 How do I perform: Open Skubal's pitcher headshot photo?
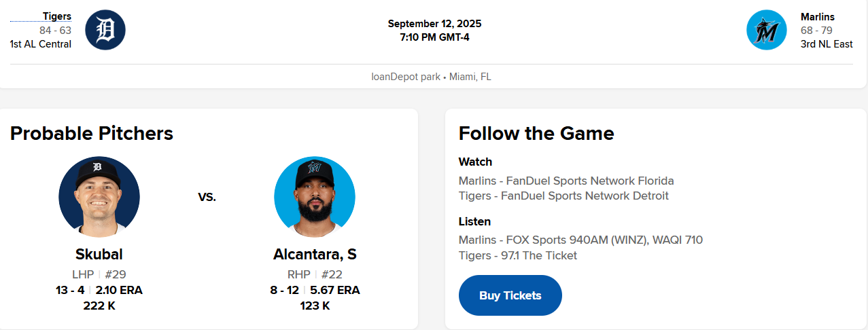tap(99, 197)
